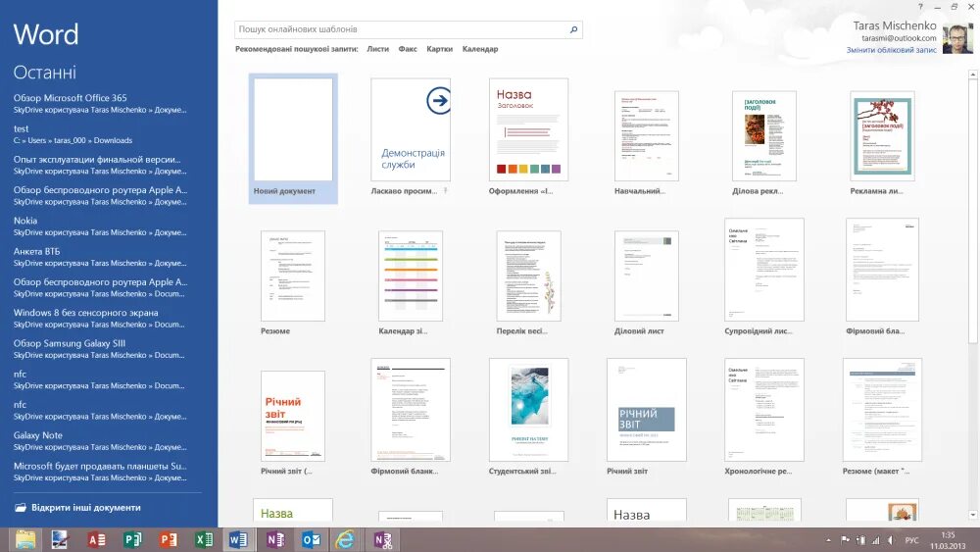This screenshot has width=980, height=552.
Task: Click the Action Center flag tray icon
Action: click(845, 540)
